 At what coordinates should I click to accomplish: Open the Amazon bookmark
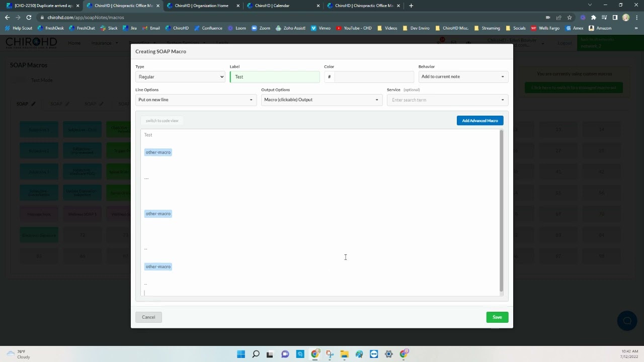(600, 28)
